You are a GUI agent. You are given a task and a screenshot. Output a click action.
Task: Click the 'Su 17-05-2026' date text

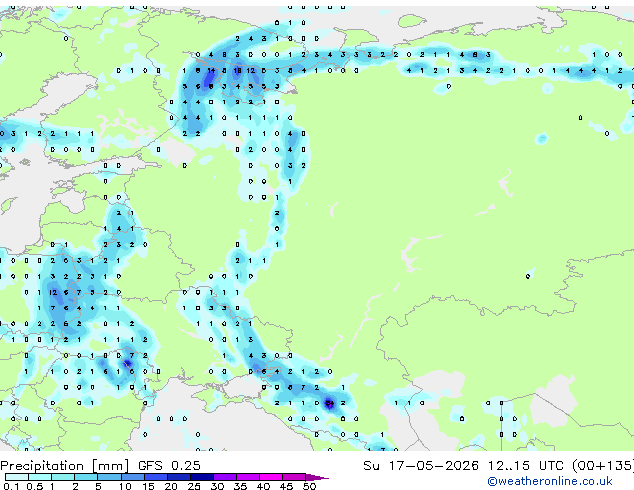coord(421,466)
